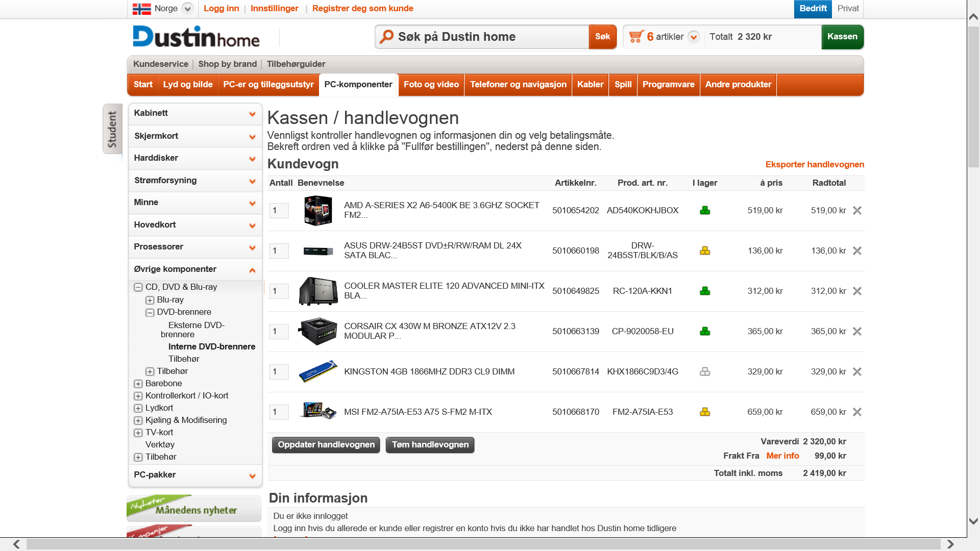Open PC-komponenter tab
Image resolution: width=980 pixels, height=551 pixels.
click(358, 85)
